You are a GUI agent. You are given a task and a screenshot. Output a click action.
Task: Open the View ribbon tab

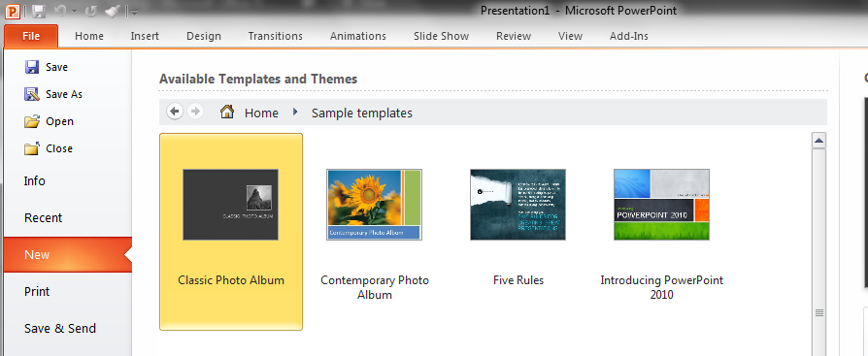(x=570, y=36)
